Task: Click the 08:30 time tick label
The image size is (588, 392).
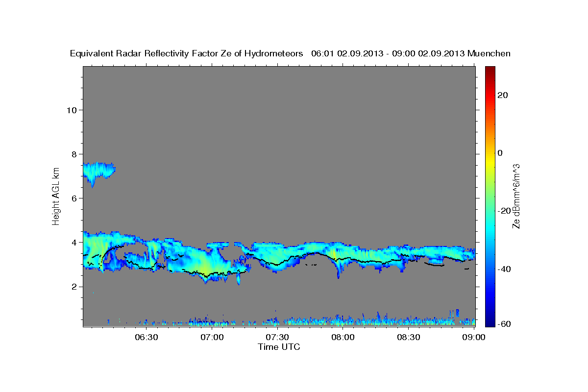Action: pos(408,337)
